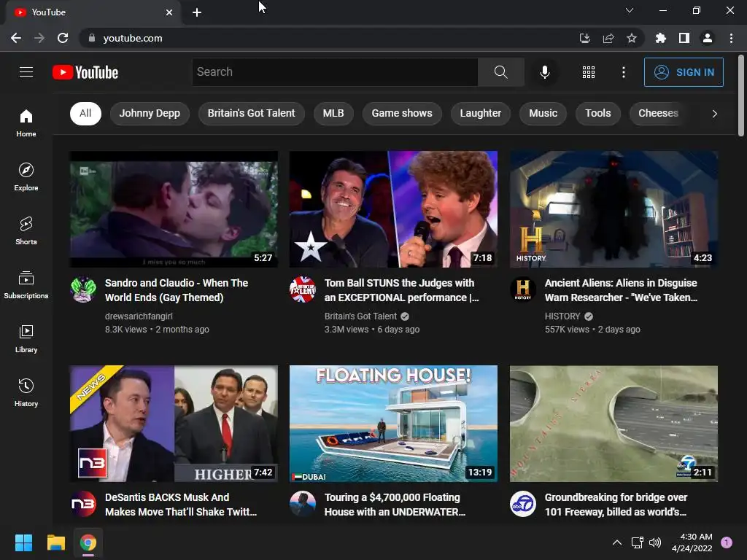Open History in sidebar

click(26, 392)
